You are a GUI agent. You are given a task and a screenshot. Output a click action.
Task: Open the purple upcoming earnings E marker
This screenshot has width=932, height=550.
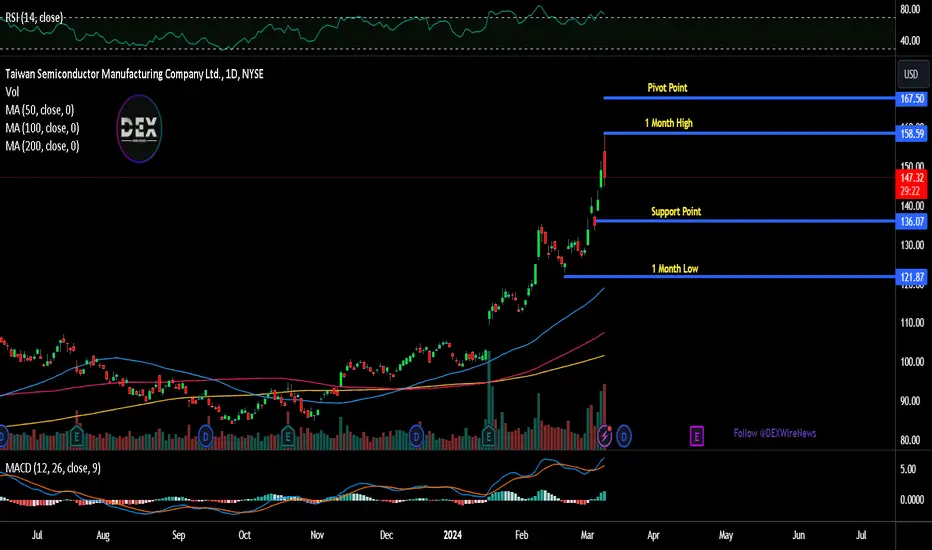pos(697,436)
